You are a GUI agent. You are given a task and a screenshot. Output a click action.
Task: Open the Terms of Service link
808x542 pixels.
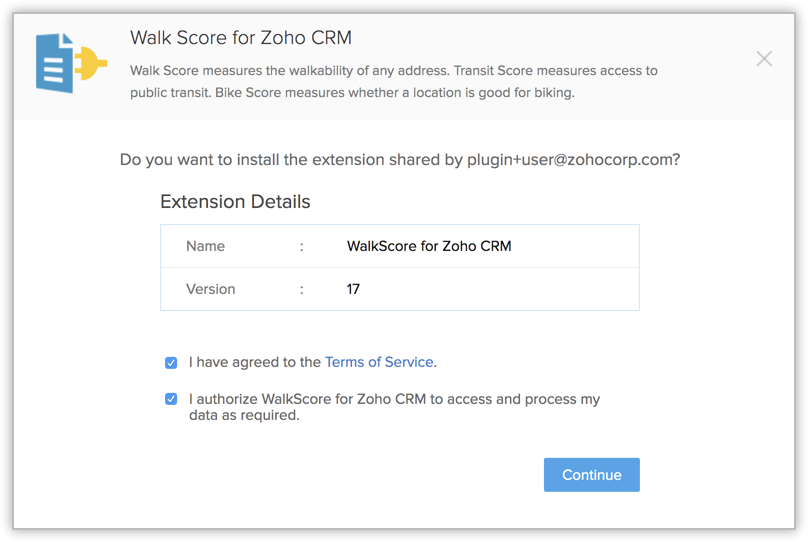pyautogui.click(x=379, y=362)
